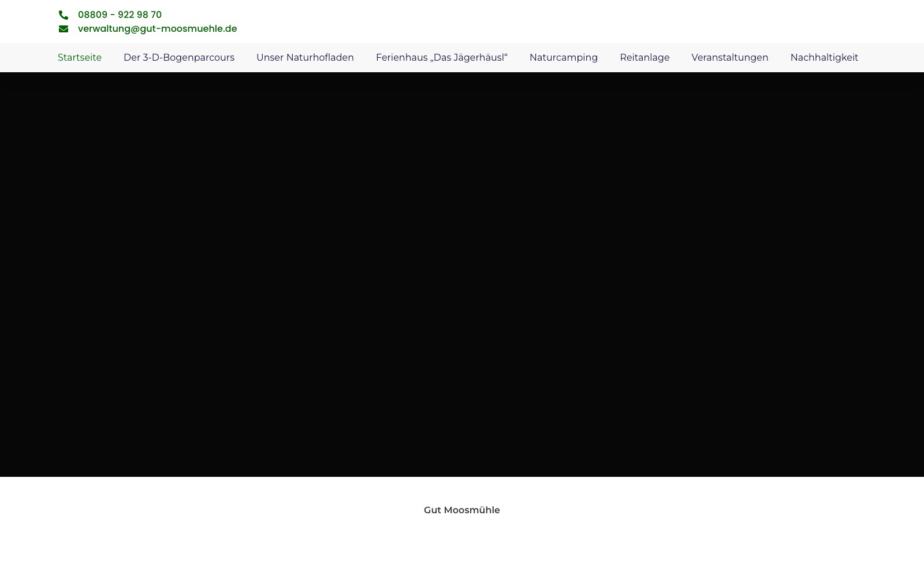Open the Ferienhaus „Das Jägerhäusl" page
The width and height of the screenshot is (924, 578).
tap(442, 57)
